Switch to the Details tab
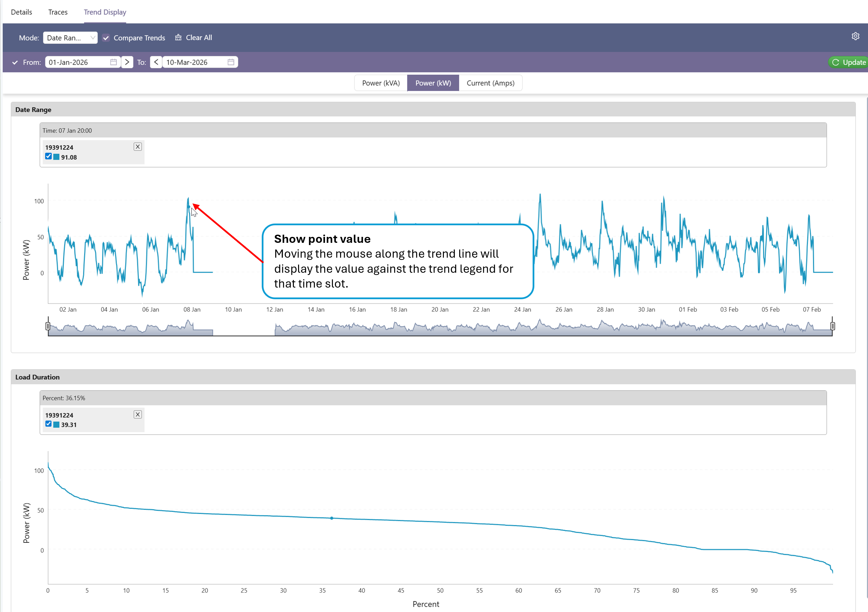The height and width of the screenshot is (612, 868). [x=22, y=12]
